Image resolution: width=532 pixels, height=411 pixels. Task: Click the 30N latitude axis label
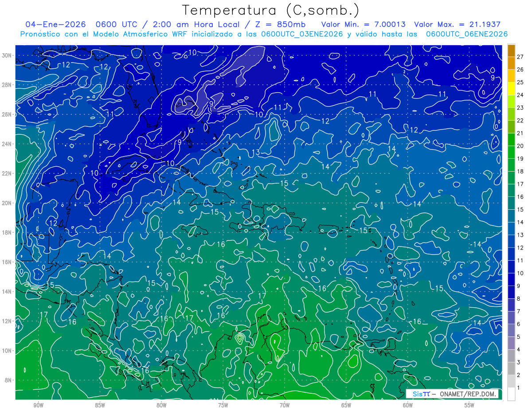coord(7,55)
